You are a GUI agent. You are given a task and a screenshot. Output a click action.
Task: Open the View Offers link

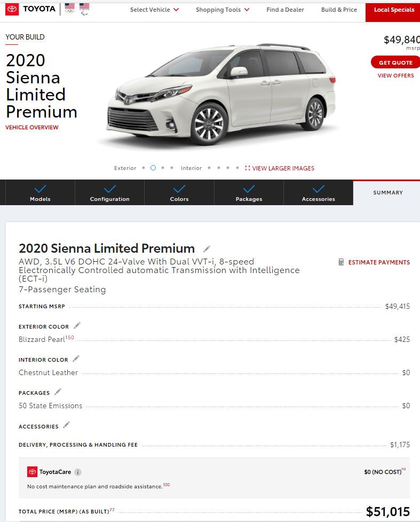(396, 75)
